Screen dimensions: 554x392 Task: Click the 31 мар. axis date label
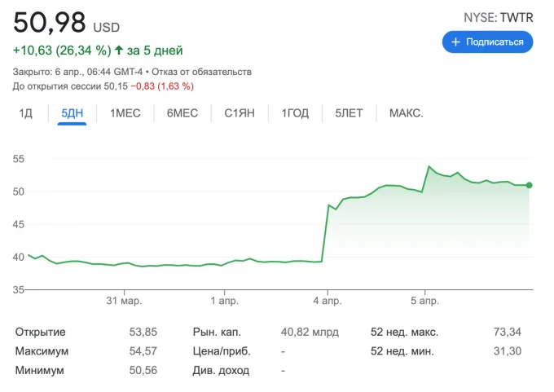[x=124, y=301]
